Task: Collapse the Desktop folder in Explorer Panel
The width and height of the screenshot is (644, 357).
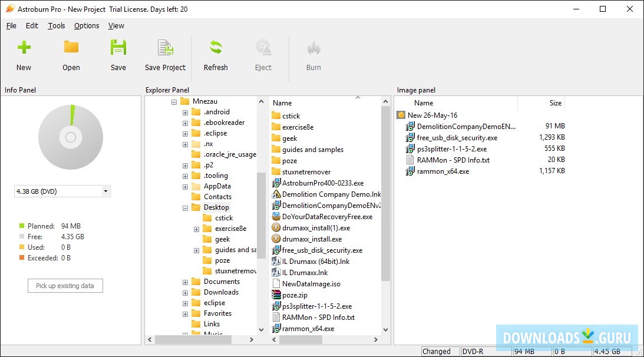Action: click(x=184, y=207)
